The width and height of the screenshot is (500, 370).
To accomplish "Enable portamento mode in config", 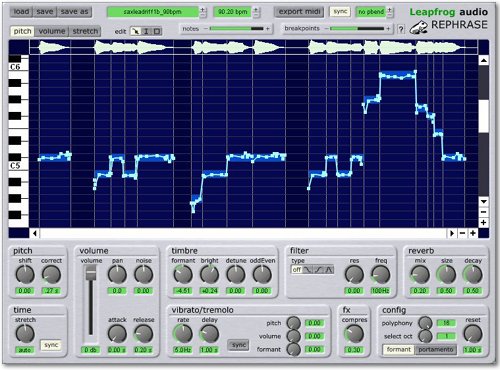I will (x=436, y=349).
